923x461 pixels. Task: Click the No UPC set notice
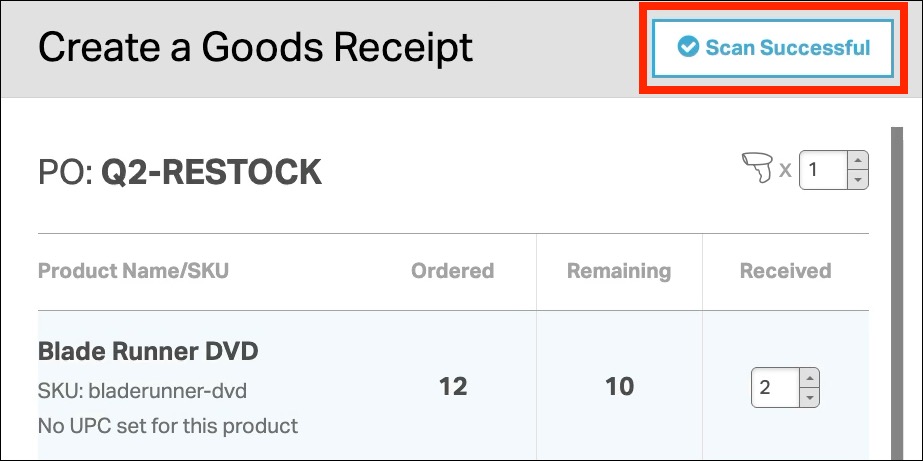click(x=168, y=426)
